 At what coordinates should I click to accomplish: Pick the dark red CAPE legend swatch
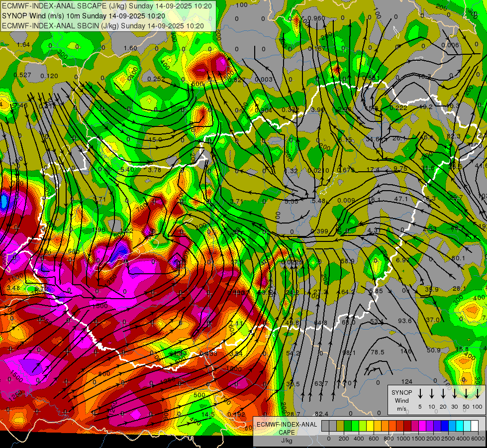407,426
